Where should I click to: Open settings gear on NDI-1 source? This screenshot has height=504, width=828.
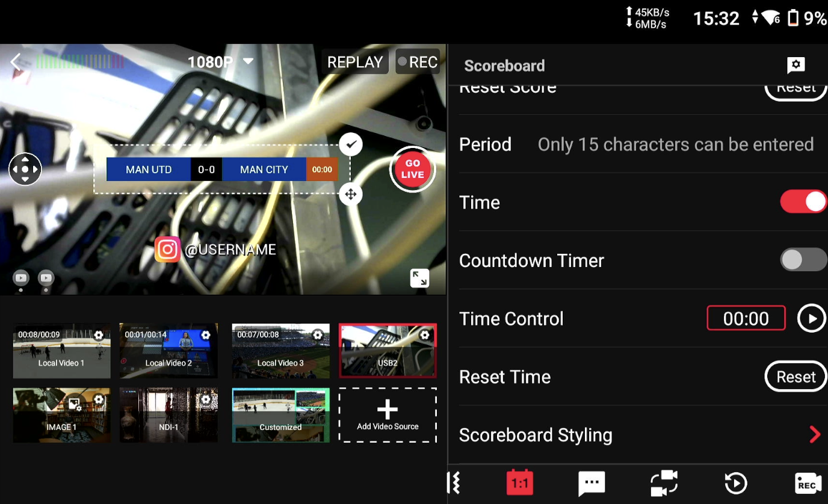point(206,399)
